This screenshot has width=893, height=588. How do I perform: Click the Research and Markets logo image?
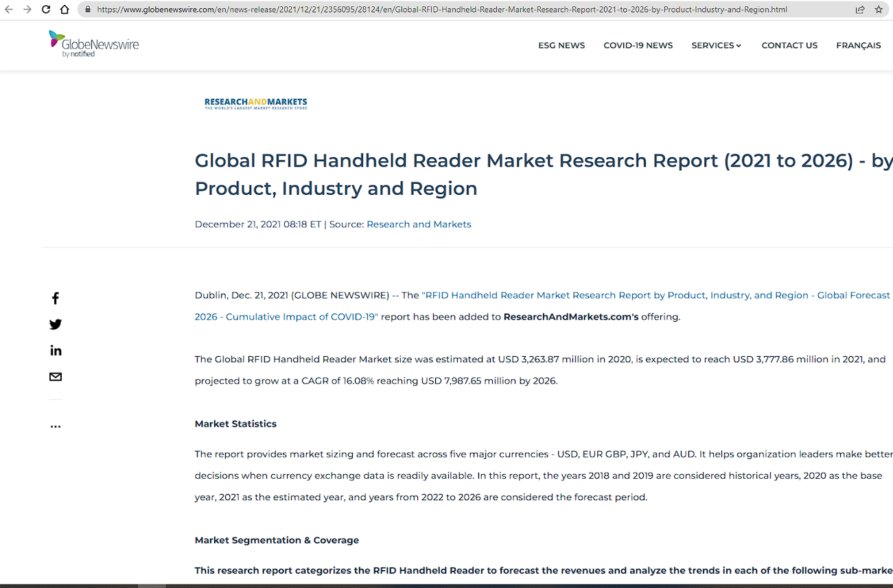pyautogui.click(x=256, y=104)
